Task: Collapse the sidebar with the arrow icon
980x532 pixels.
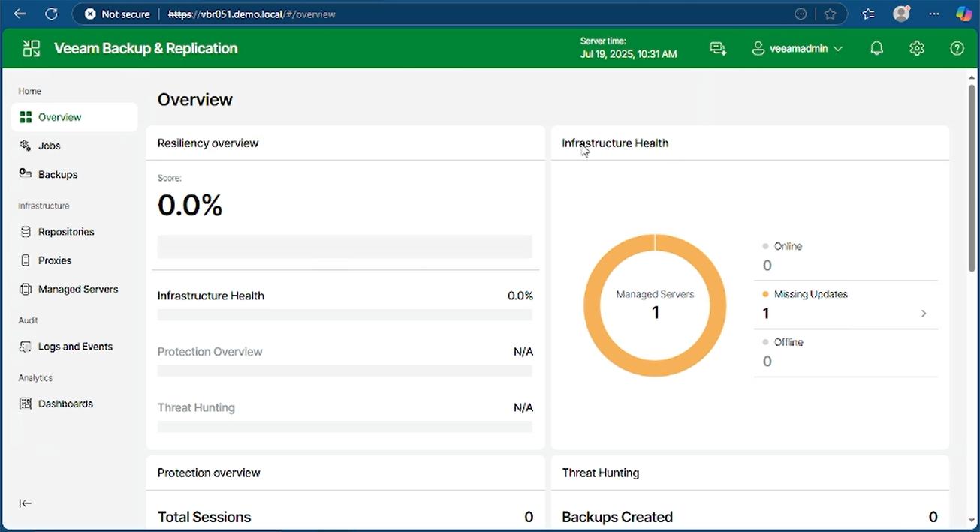Action: click(26, 503)
